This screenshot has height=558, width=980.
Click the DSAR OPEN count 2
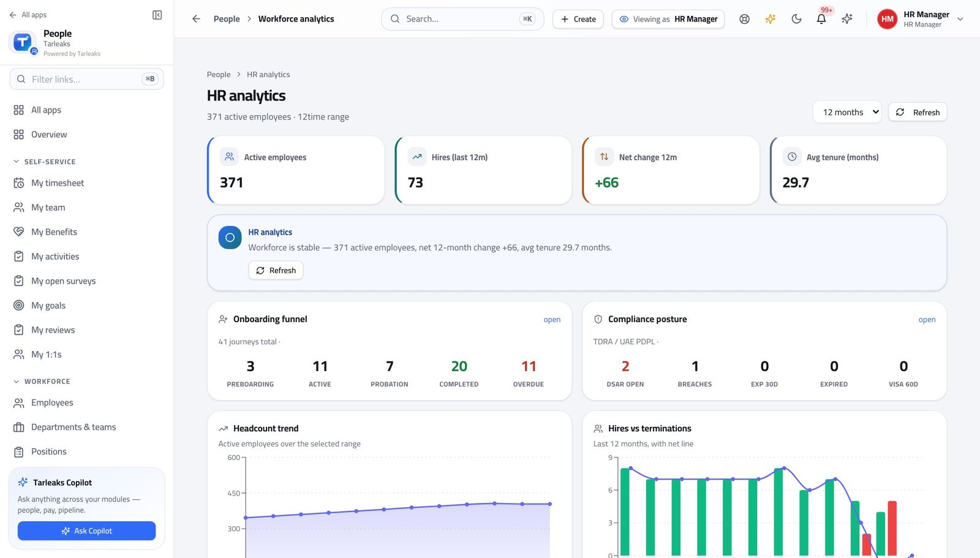pyautogui.click(x=625, y=366)
